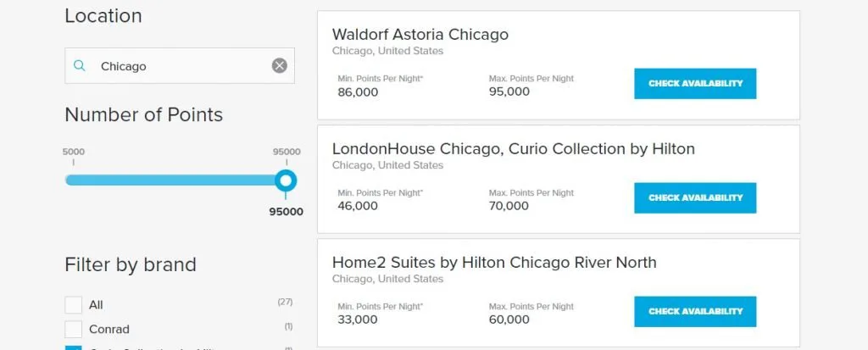This screenshot has height=350, width=868.
Task: Click the blue points slider track
Action: click(x=170, y=181)
